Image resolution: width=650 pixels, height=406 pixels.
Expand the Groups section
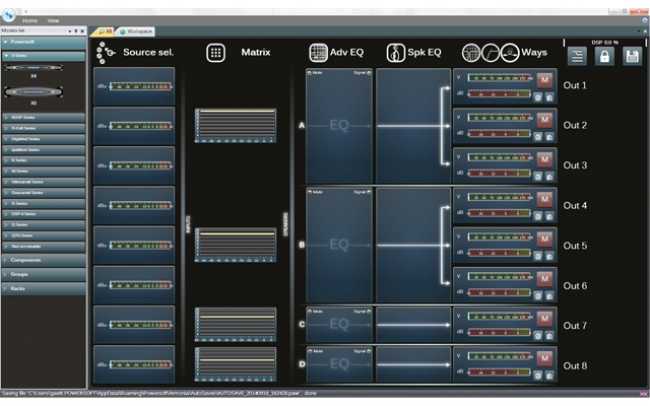[44, 275]
